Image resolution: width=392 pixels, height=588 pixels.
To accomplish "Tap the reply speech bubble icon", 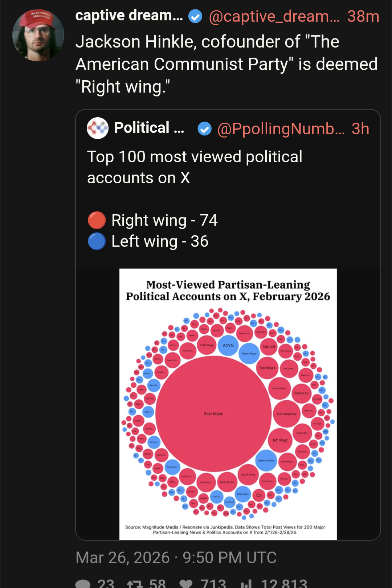I will tap(83, 583).
